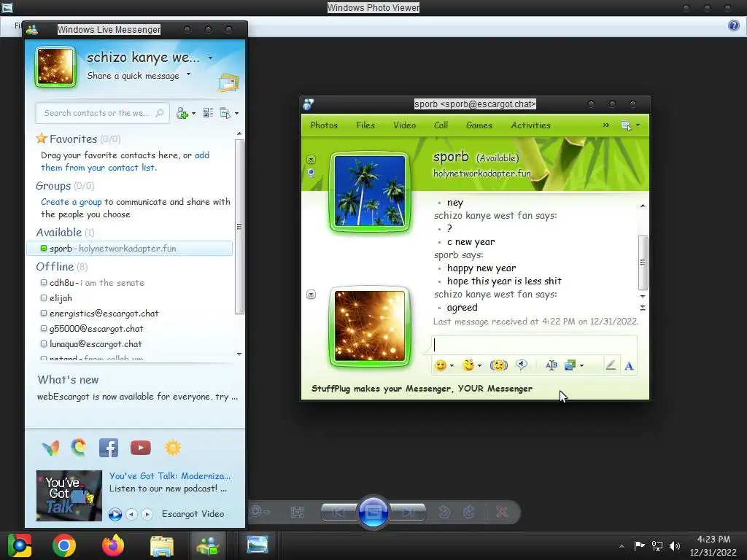Launch Google Chrome from taskbar
The image size is (747, 560).
click(x=64, y=545)
